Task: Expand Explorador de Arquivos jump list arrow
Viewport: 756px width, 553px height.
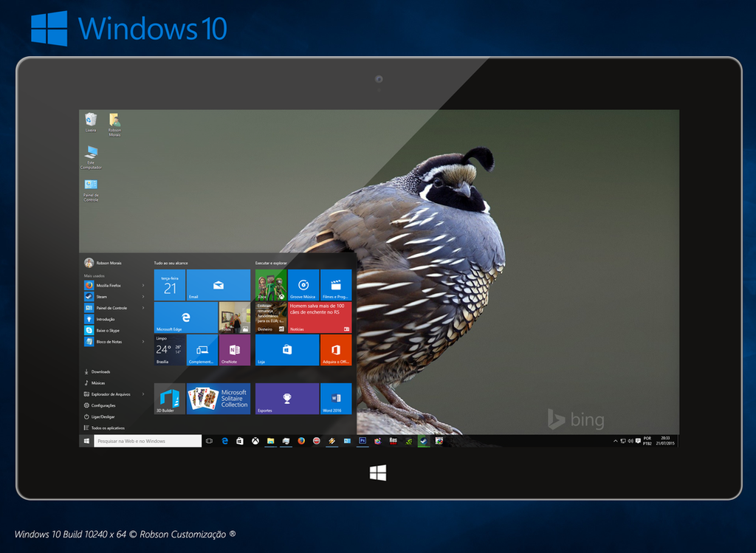Action: click(143, 394)
